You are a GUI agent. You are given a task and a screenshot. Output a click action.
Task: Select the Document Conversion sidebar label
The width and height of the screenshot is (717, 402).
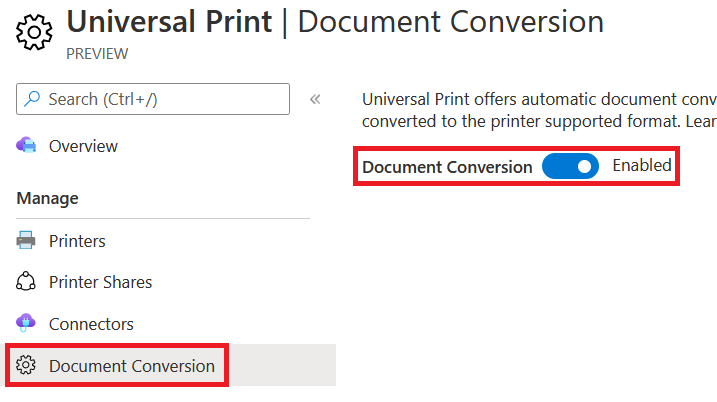(131, 366)
